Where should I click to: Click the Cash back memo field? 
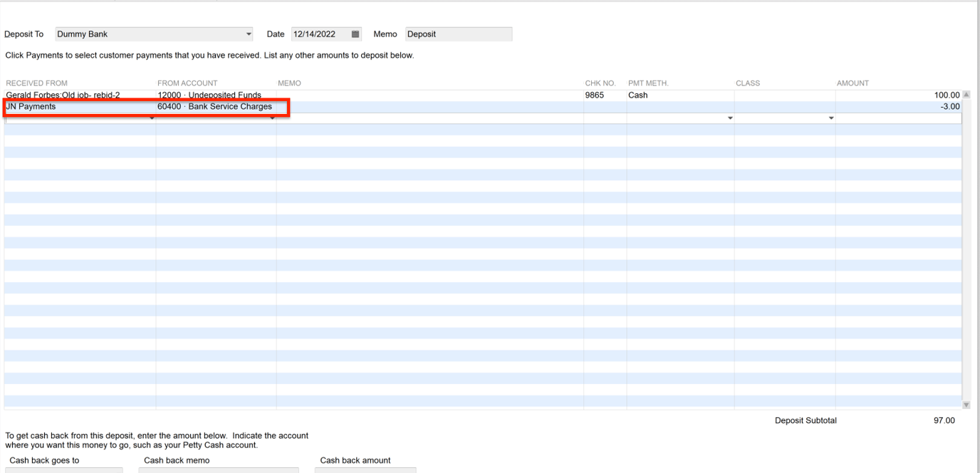pos(219,470)
